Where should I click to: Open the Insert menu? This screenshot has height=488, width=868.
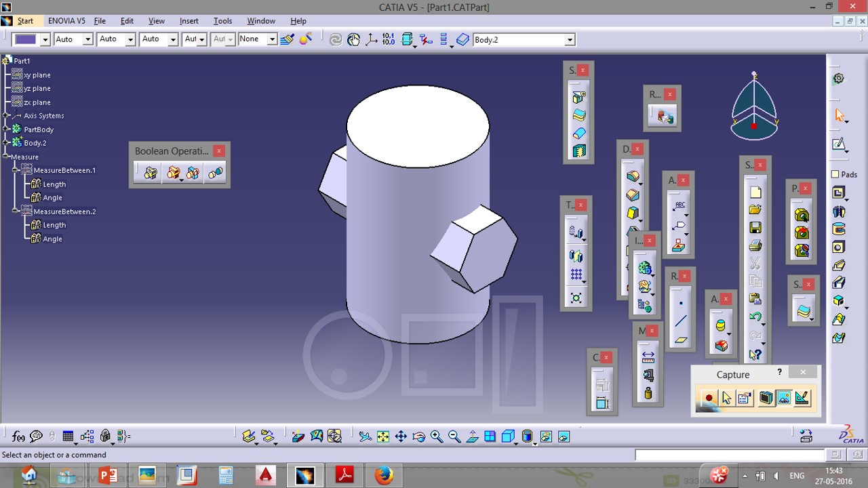[x=189, y=21]
